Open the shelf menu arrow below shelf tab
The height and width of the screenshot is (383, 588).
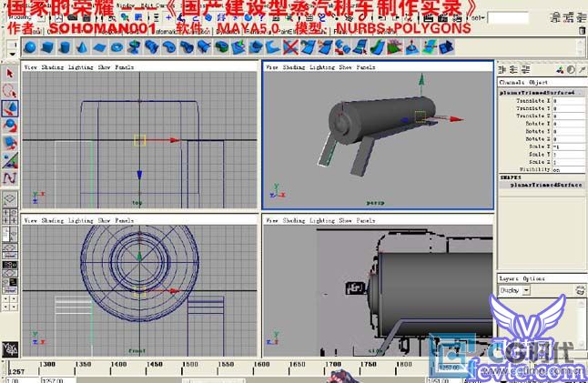(x=13, y=55)
